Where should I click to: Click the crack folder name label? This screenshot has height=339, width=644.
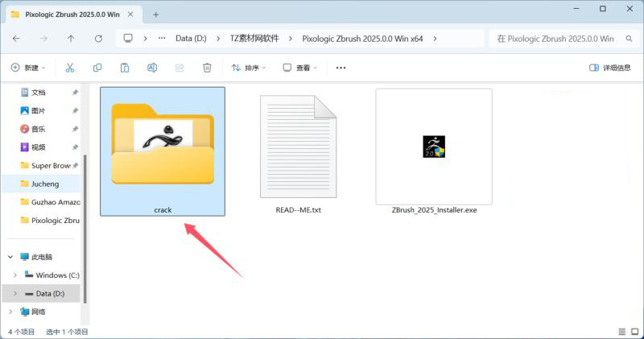[x=163, y=210]
